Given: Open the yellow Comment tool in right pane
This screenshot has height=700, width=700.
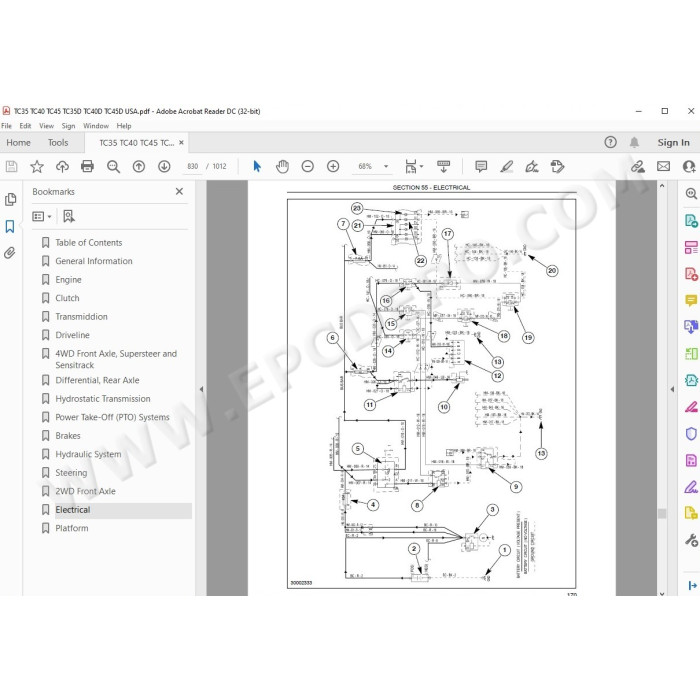Looking at the screenshot, I should click(691, 300).
